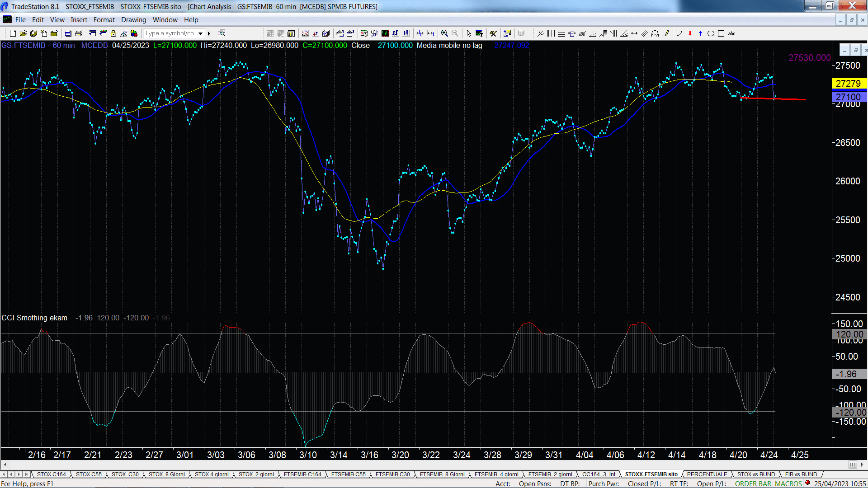Click the yellow 27279 price label

point(849,84)
